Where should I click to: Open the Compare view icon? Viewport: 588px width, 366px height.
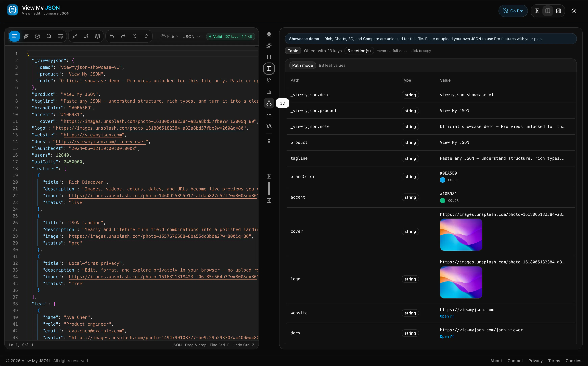(x=269, y=126)
